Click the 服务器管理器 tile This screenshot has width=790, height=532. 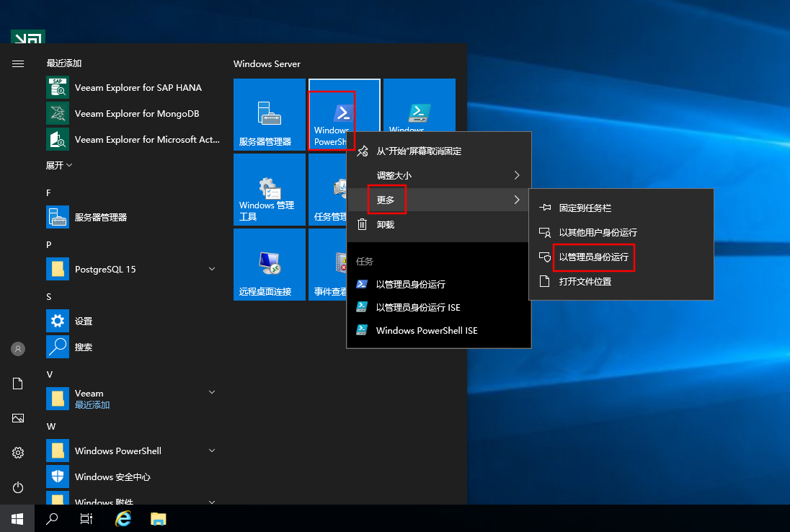point(270,115)
